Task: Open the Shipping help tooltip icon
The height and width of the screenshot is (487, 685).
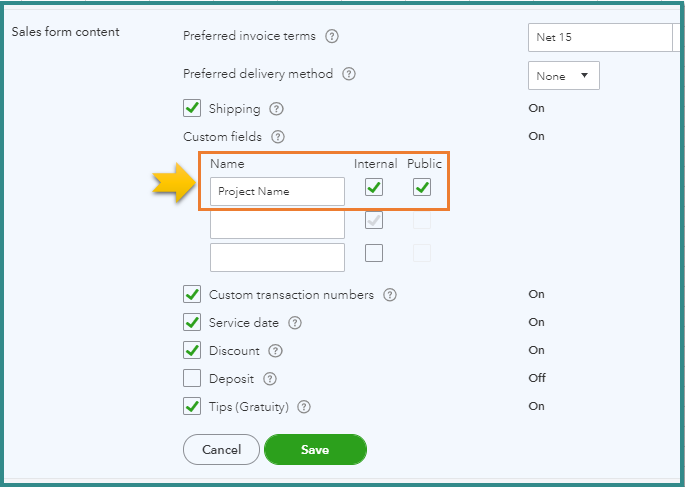Action: (277, 109)
